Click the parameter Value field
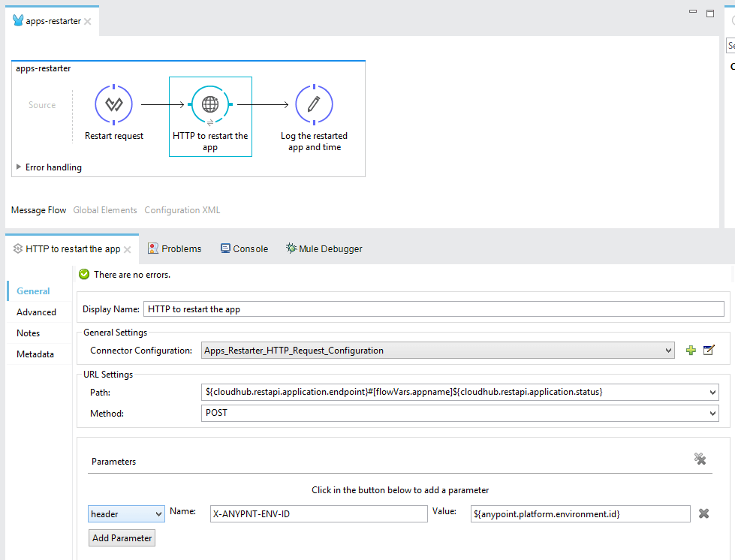 coord(580,513)
